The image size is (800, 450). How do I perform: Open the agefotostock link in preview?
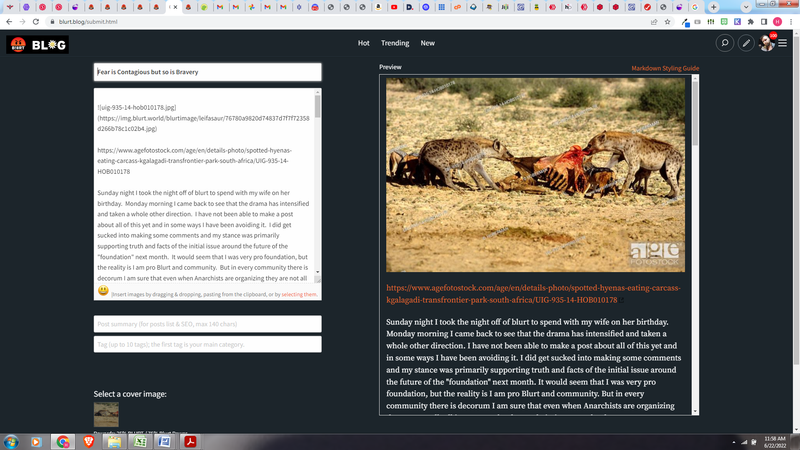click(x=533, y=294)
